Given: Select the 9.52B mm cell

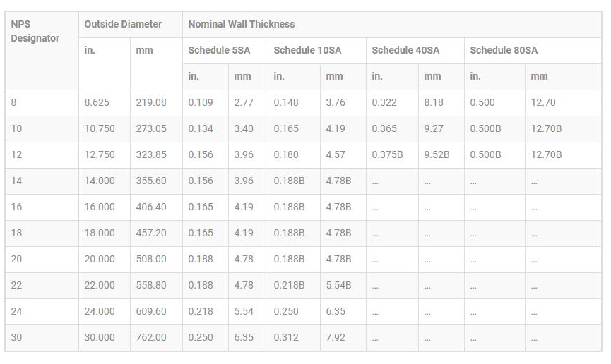Looking at the screenshot, I should coord(437,154).
